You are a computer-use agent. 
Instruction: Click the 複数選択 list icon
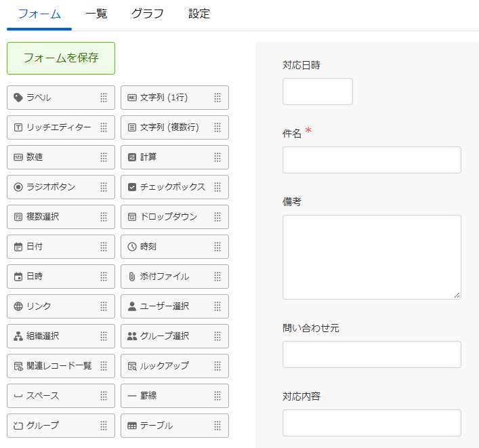coord(18,217)
